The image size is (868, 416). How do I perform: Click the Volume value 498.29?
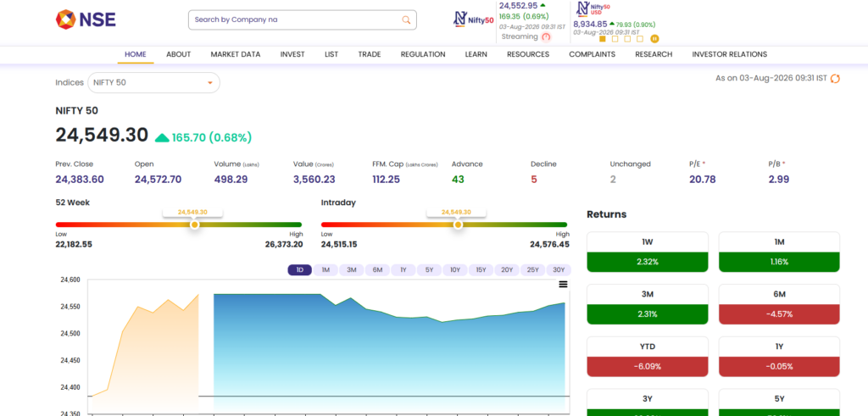point(231,180)
